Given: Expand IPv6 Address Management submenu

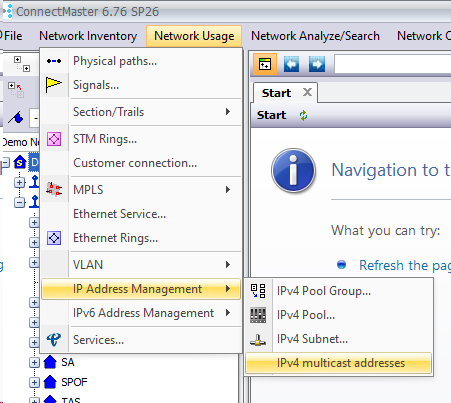Looking at the screenshot, I should 141,313.
